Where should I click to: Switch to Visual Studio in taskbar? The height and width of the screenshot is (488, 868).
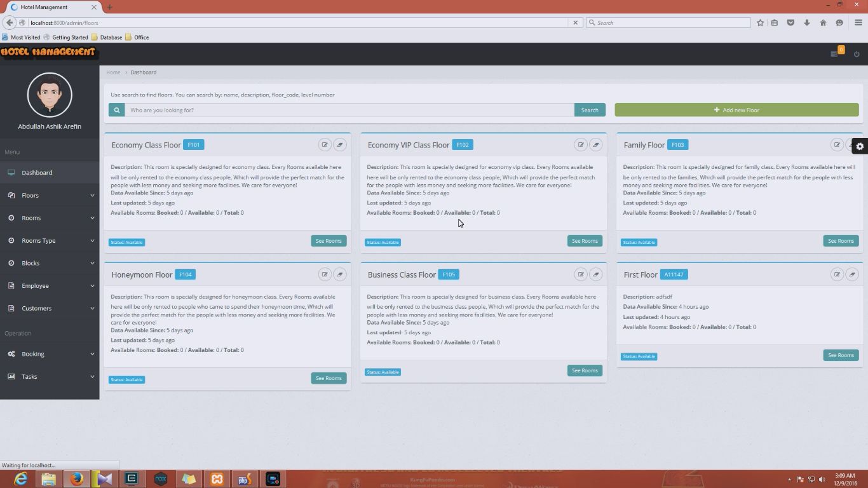coord(104,479)
